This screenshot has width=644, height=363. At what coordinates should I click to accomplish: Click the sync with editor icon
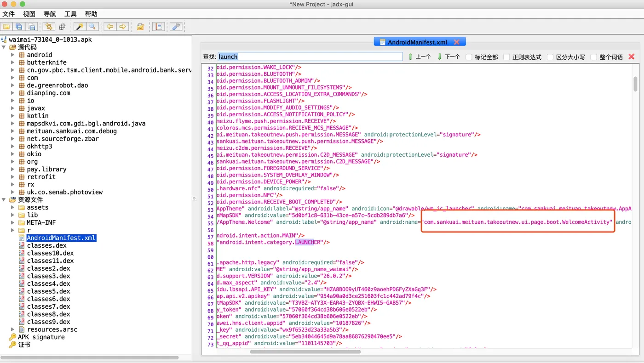(x=49, y=27)
